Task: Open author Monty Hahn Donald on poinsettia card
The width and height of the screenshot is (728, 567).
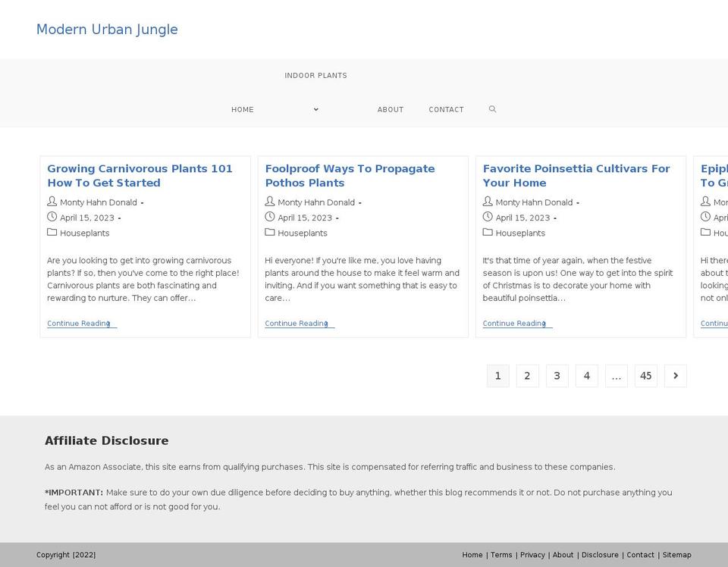Action: coord(534,202)
